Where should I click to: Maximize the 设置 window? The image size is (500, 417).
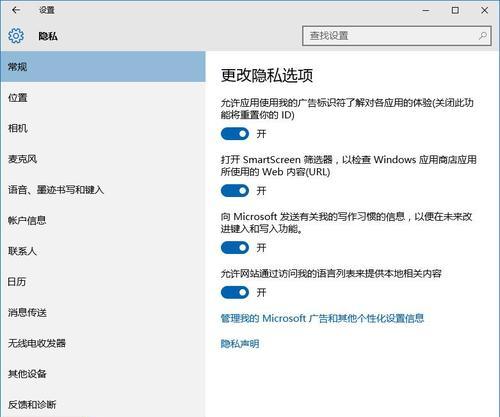[455, 10]
